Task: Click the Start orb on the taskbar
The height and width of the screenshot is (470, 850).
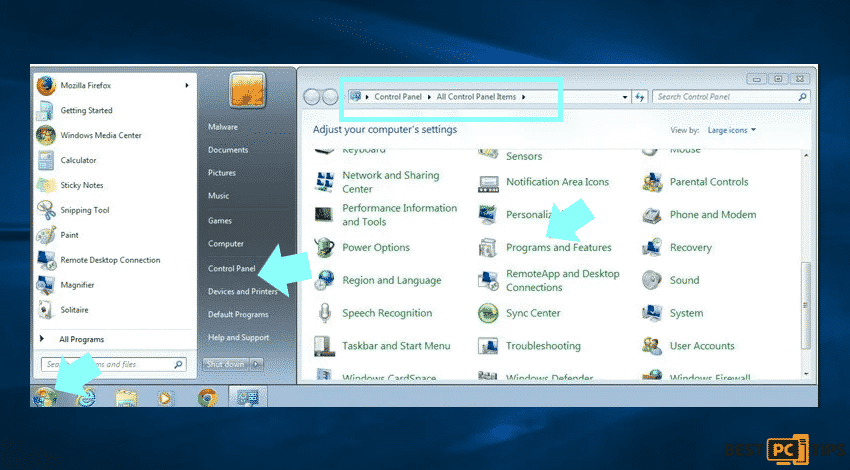Action: (x=46, y=397)
